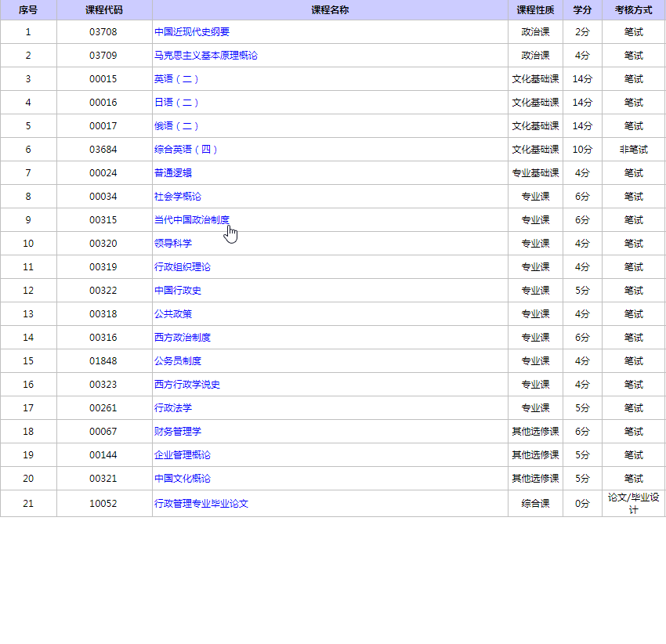This screenshot has height=644, width=666.
Task: Open the 企业管理概论 course link
Action: [x=183, y=455]
